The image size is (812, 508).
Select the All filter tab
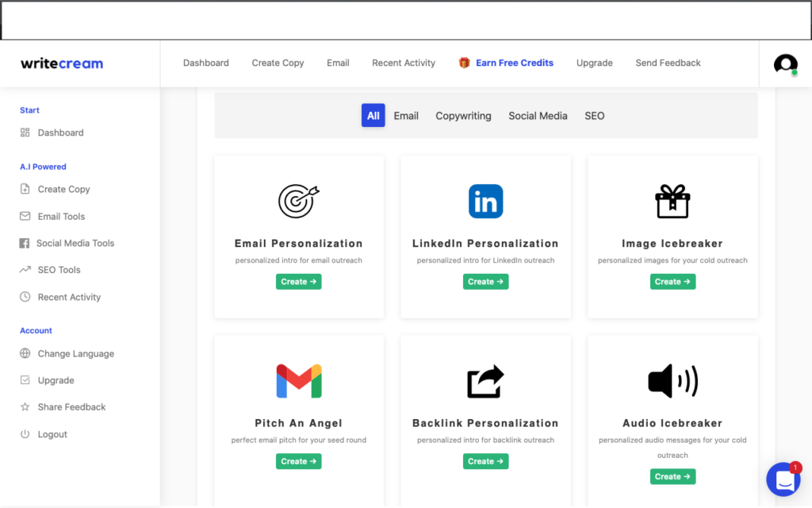(373, 116)
